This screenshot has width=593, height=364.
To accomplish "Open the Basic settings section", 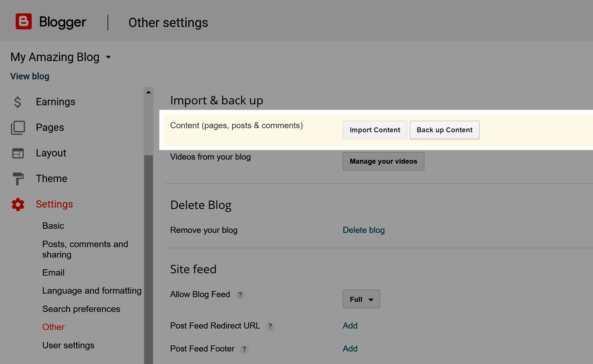I will point(53,225).
